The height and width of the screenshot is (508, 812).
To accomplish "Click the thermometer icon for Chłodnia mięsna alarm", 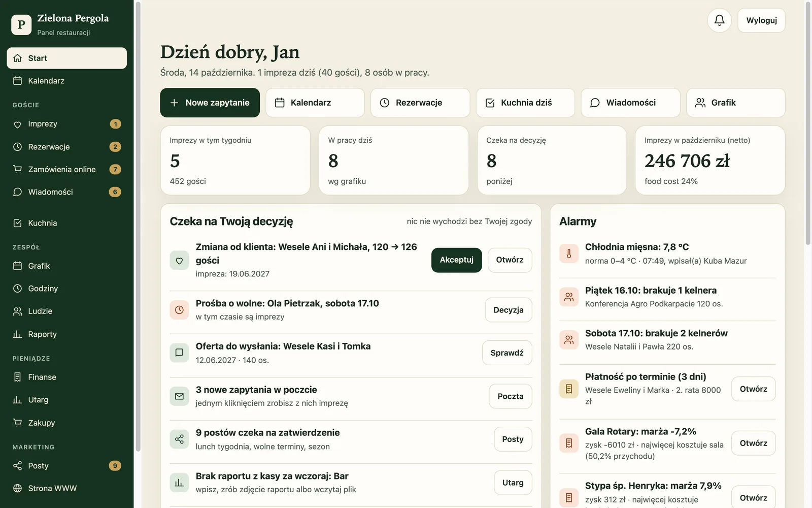I will pos(569,253).
